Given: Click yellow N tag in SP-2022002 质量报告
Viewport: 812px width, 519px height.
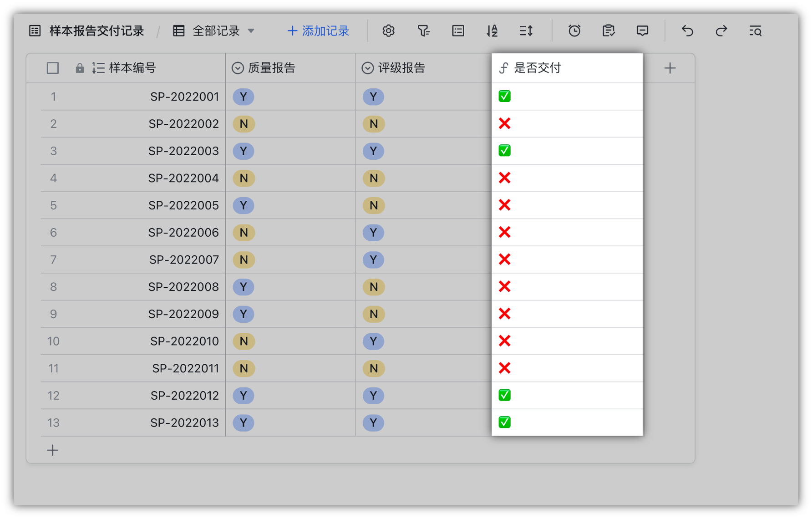Looking at the screenshot, I should click(x=244, y=124).
